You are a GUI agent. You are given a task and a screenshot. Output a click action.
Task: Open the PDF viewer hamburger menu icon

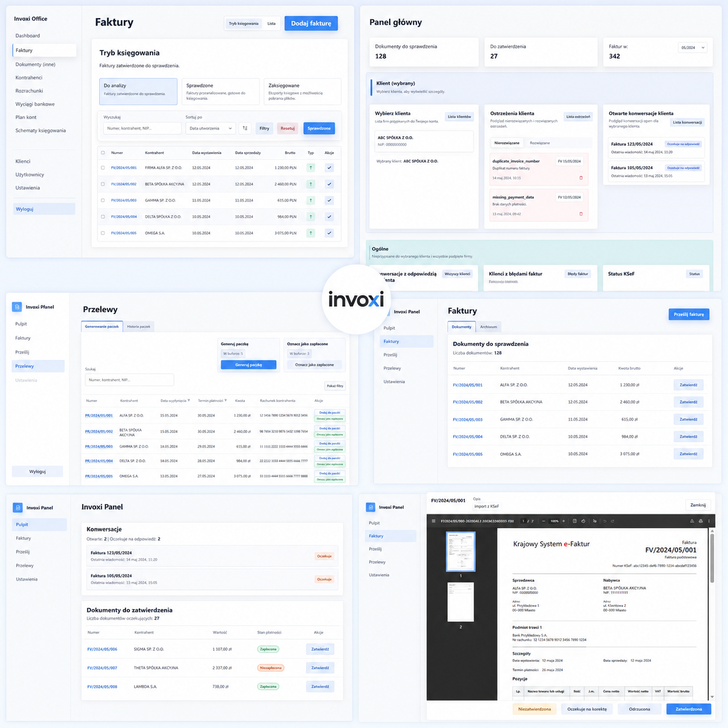434,521
